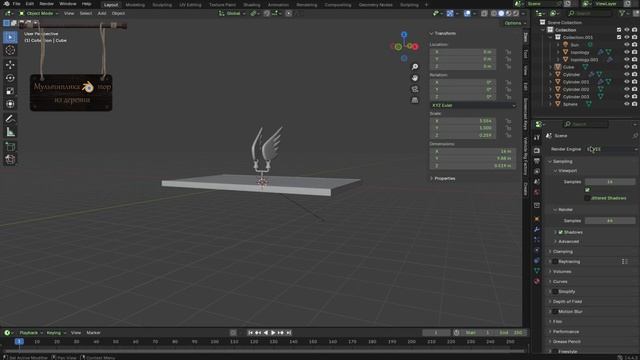Hide the Sun object in outliner
The height and width of the screenshot is (360, 640).
tap(627, 45)
